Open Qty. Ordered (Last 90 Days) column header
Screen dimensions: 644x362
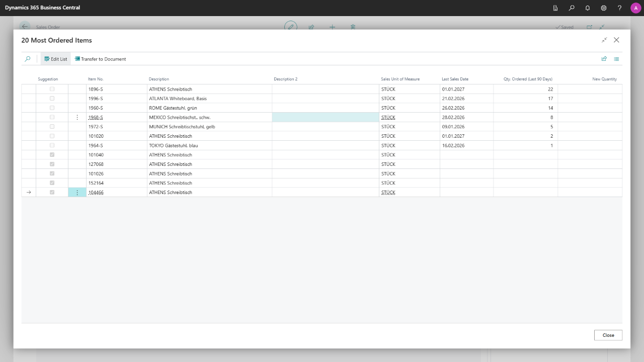(528, 79)
